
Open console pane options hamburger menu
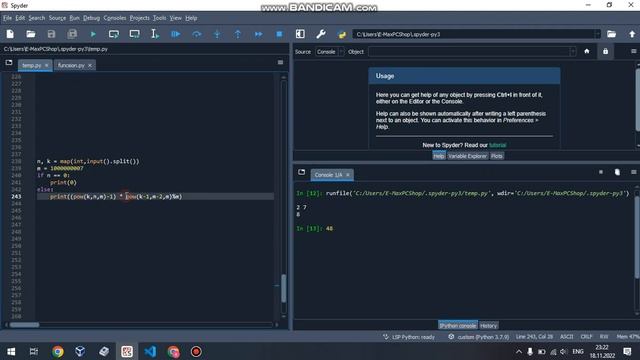coord(633,172)
